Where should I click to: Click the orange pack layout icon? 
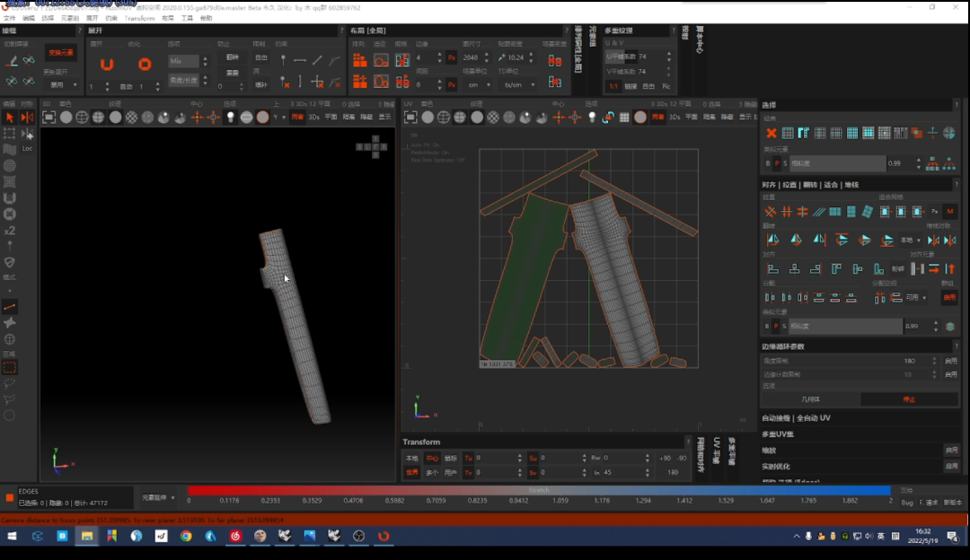359,60
